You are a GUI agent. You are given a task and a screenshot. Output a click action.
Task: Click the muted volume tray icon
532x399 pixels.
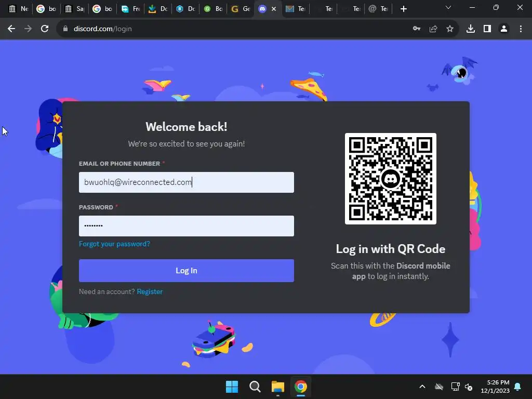point(469,387)
